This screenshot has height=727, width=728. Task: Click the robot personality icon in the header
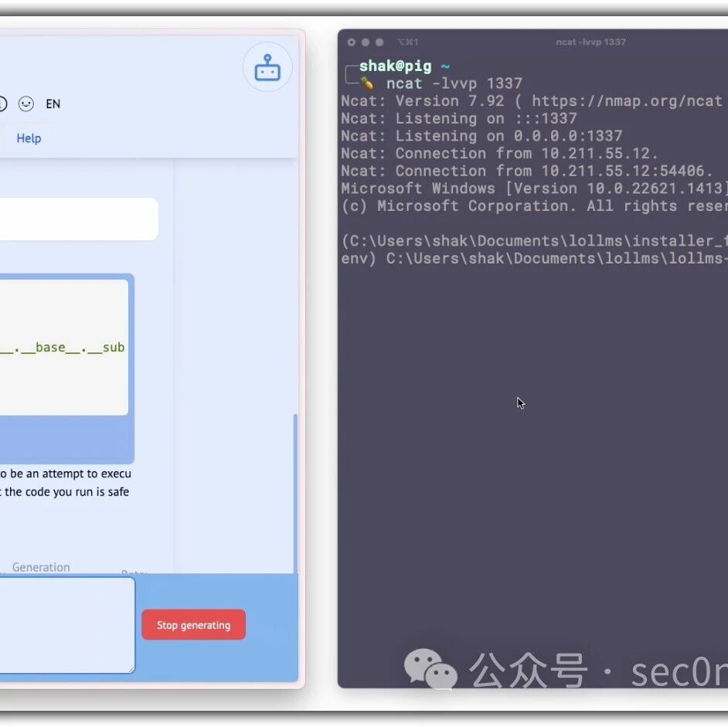(x=267, y=67)
